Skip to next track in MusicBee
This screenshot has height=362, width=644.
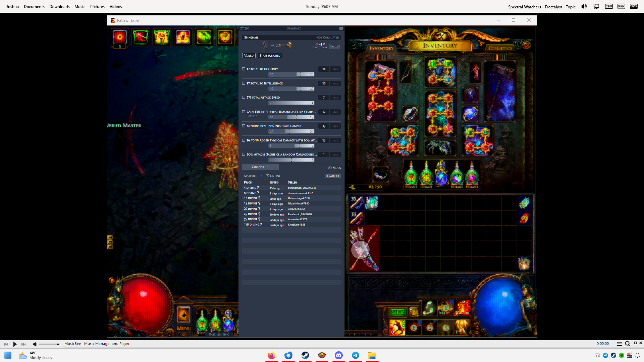tap(23, 344)
